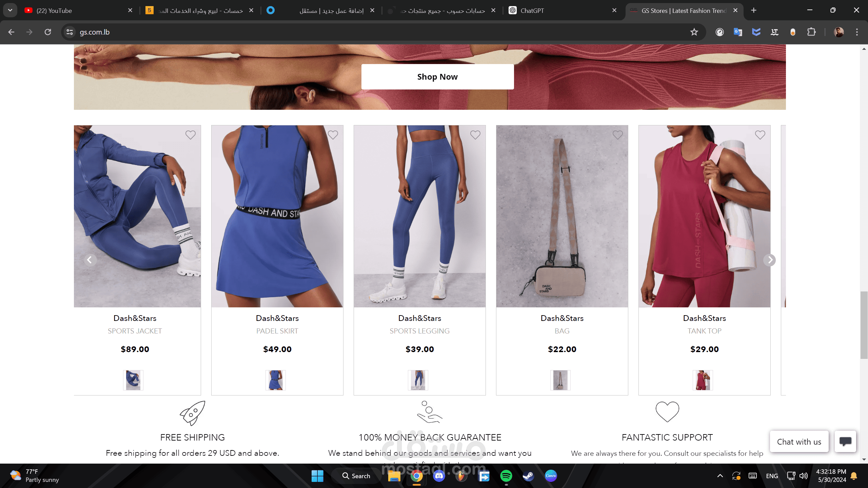Add Sports Jacket to wishlist heart
Screen dimensions: 868x488
point(191,135)
